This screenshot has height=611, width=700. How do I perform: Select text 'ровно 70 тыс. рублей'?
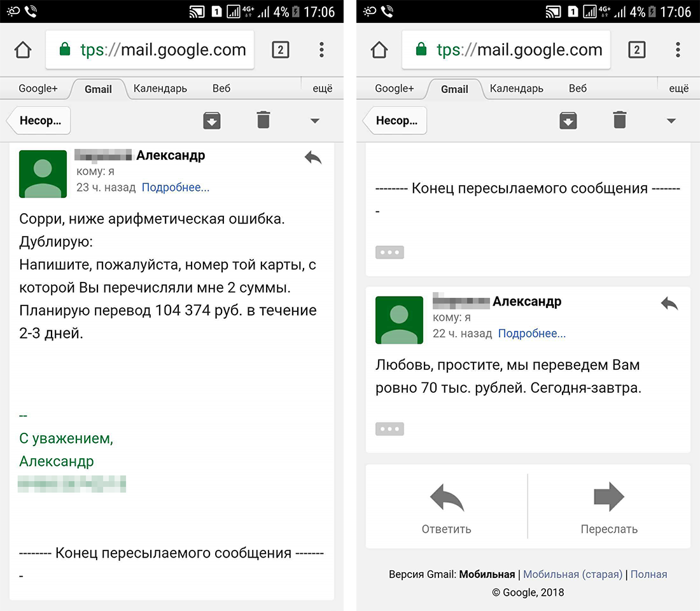pos(451,388)
